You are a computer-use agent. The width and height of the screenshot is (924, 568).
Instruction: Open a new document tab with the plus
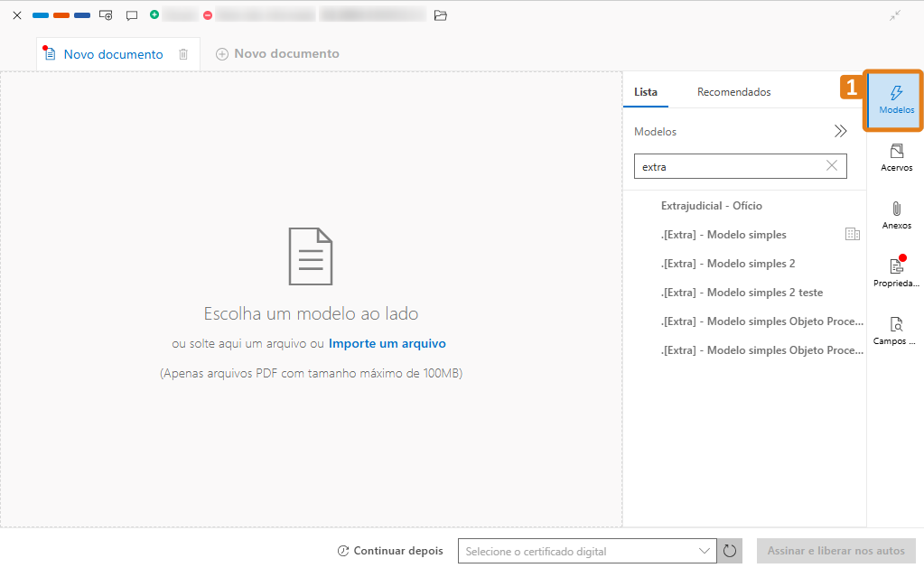[222, 53]
